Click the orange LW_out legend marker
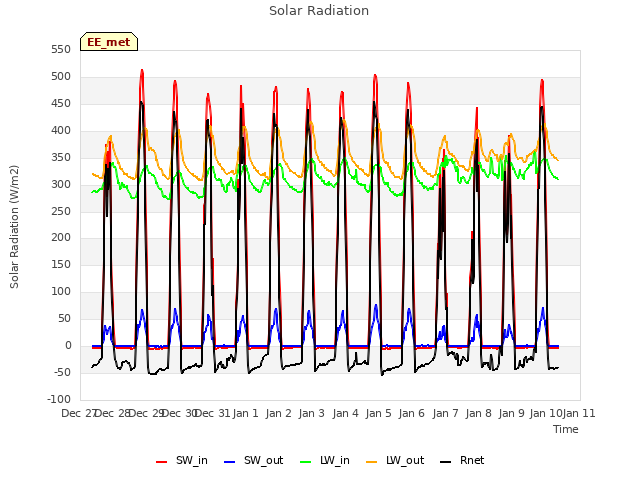Viewport: 640px width, 480px height. 372,462
